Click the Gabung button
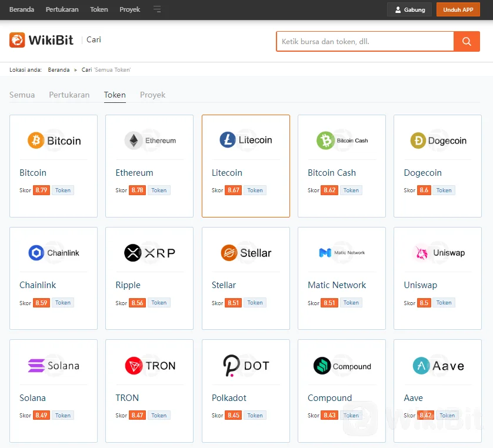This screenshot has height=448, width=493. tap(409, 10)
